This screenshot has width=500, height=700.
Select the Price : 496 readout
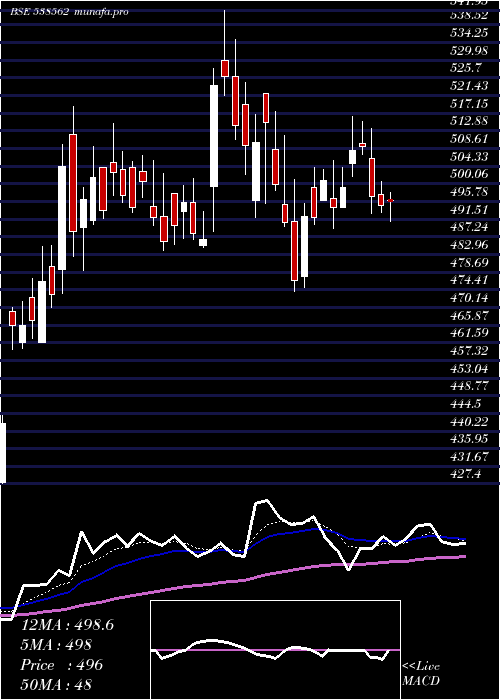(x=62, y=665)
